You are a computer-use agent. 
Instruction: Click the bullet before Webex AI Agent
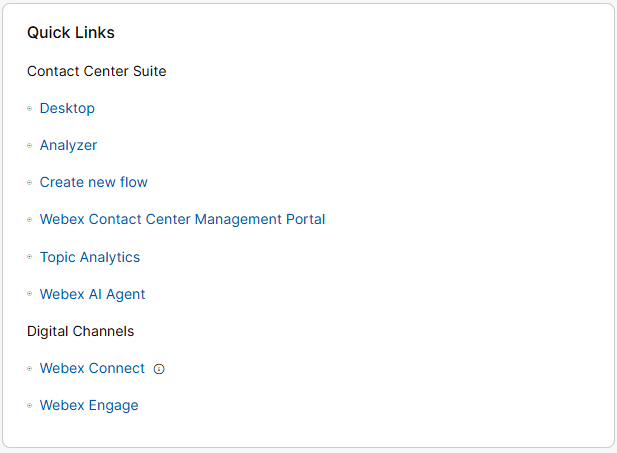click(x=30, y=295)
